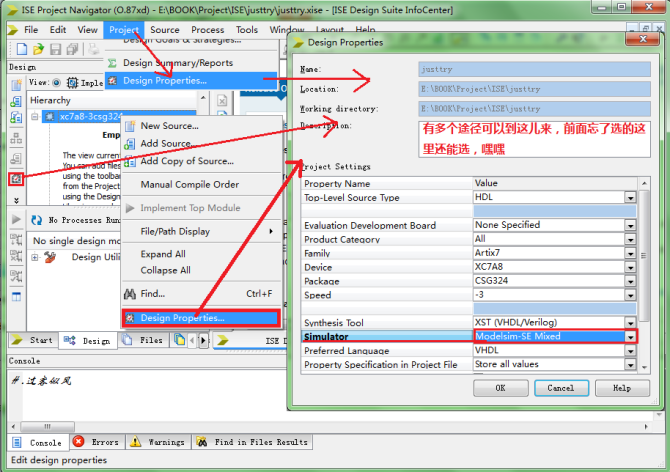Click the Save toolbar icon
This screenshot has width=670, height=472.
[56, 49]
